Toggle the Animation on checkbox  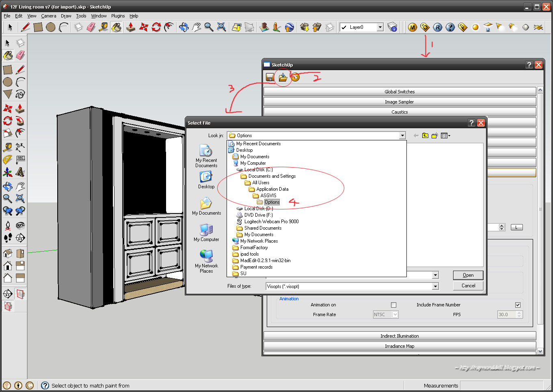[x=393, y=305]
